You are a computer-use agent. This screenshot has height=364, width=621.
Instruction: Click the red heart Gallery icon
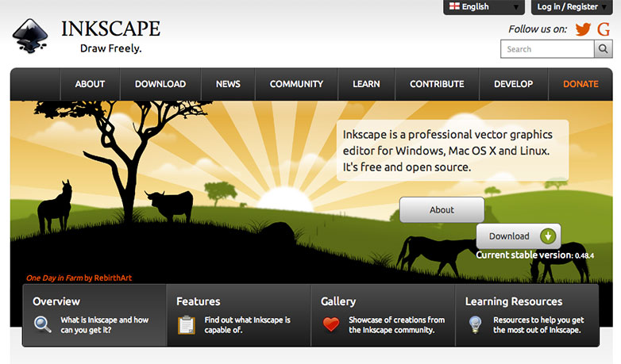[331, 324]
